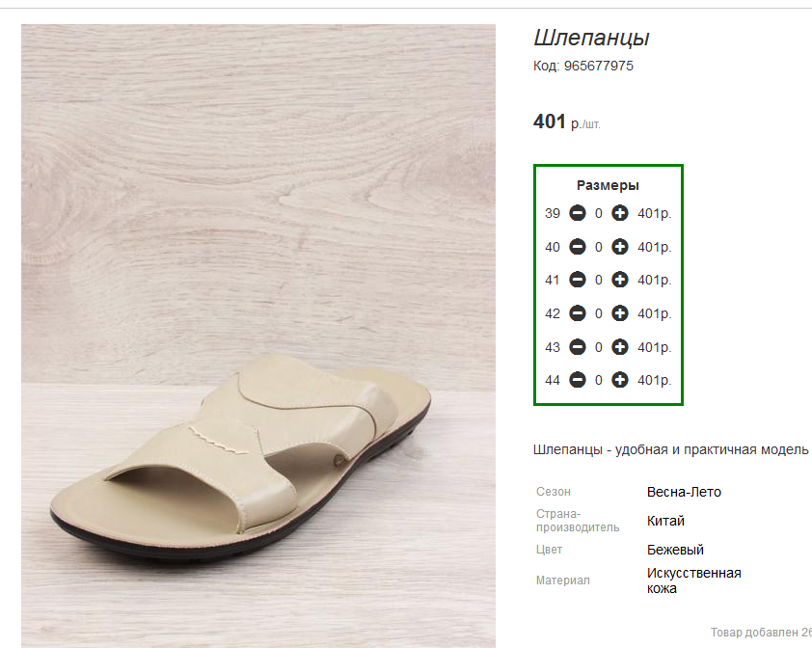
Task: Click the Бежевый color value
Action: tap(675, 550)
